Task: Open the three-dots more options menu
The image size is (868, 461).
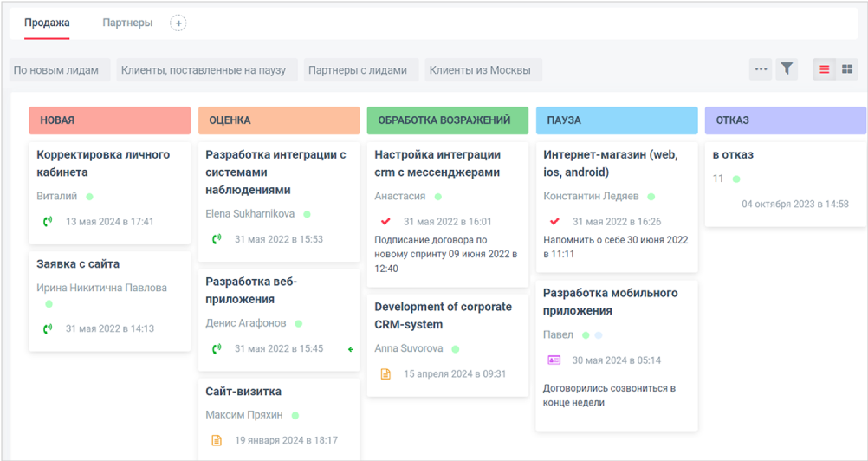Action: [761, 69]
